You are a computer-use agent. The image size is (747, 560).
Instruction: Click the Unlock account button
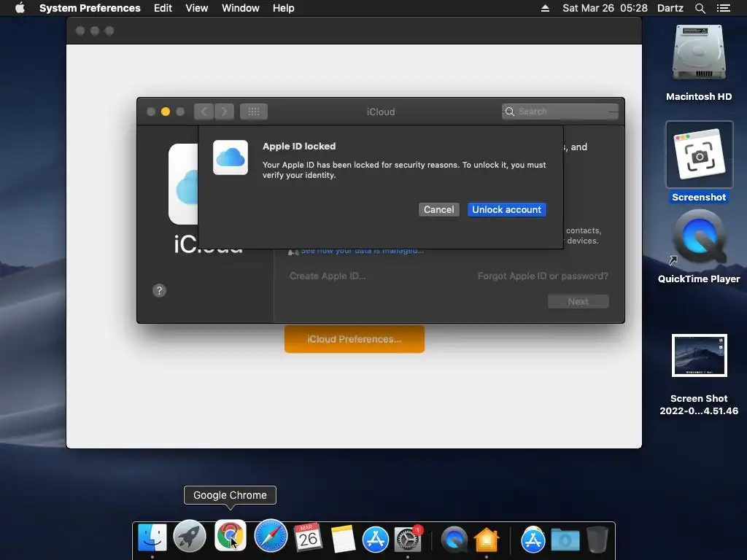(x=506, y=209)
